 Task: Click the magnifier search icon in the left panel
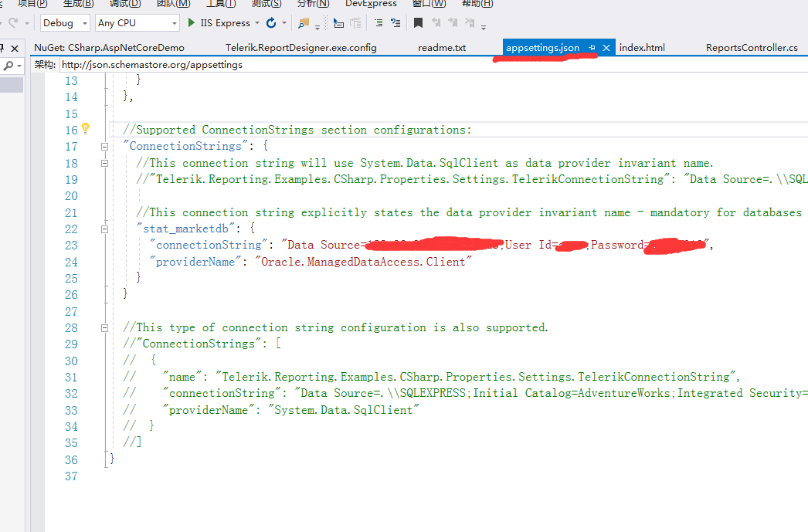coord(8,66)
